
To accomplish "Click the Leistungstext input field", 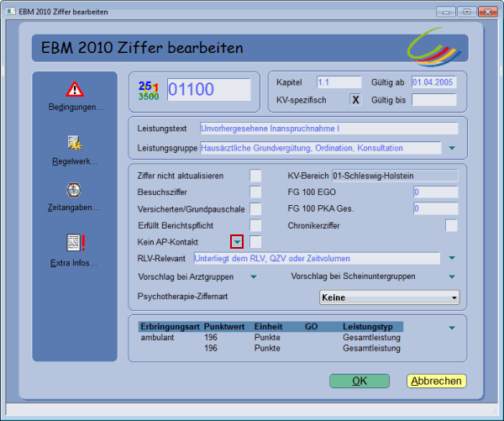I will tap(328, 129).
